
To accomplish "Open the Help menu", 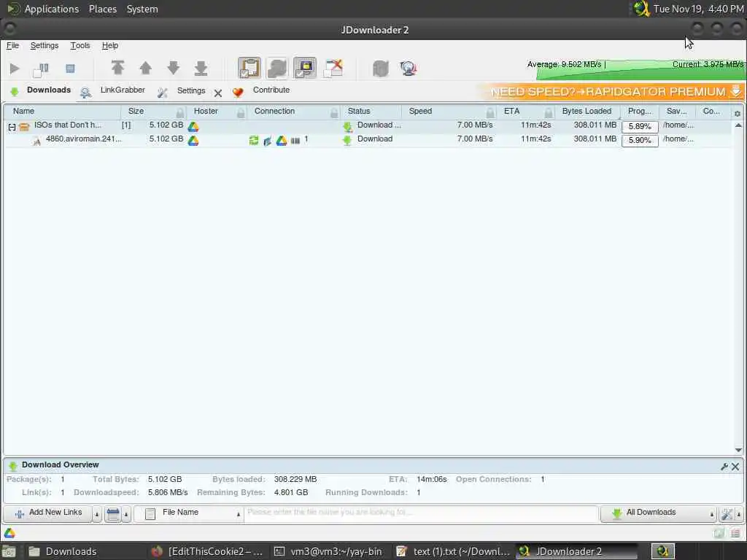I will click(110, 45).
